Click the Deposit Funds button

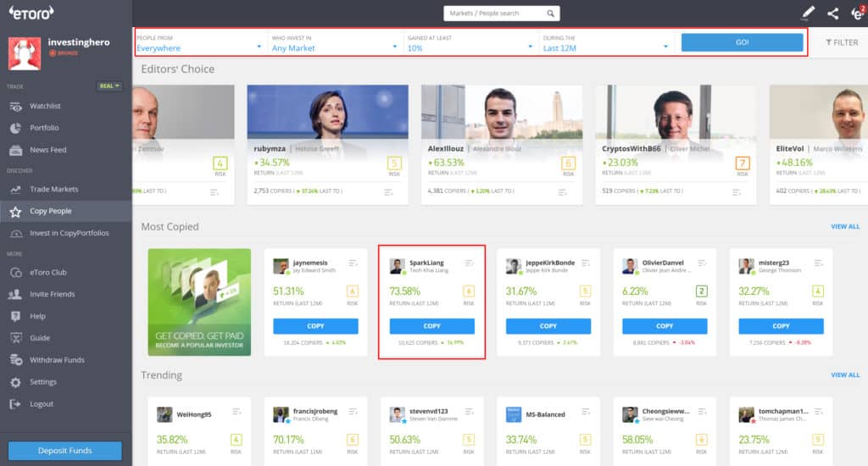[64, 451]
